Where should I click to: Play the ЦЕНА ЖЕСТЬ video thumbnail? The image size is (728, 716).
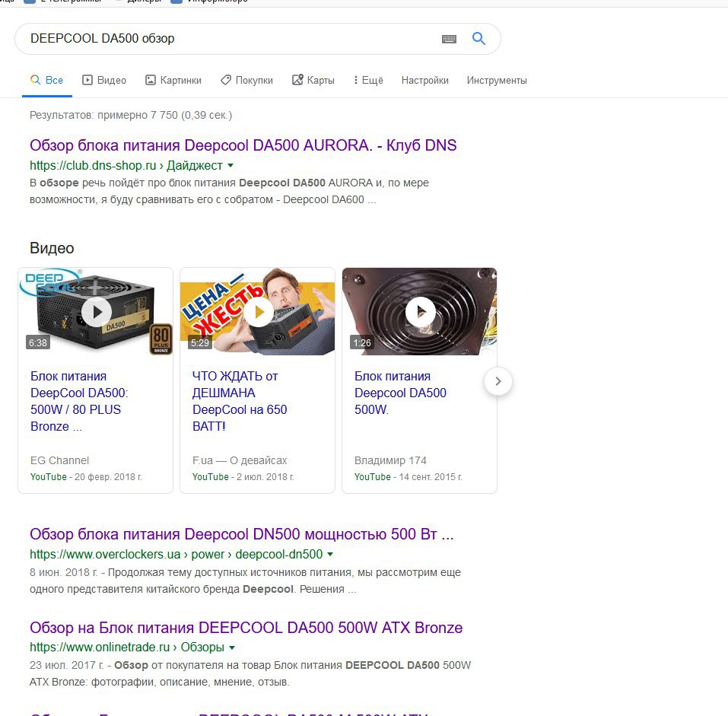pyautogui.click(x=258, y=311)
